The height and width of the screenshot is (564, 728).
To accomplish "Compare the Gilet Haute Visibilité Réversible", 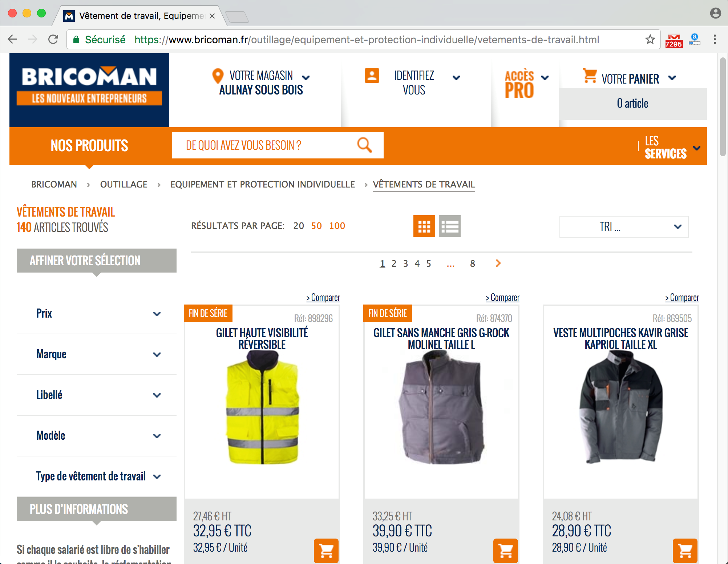I will point(323,298).
